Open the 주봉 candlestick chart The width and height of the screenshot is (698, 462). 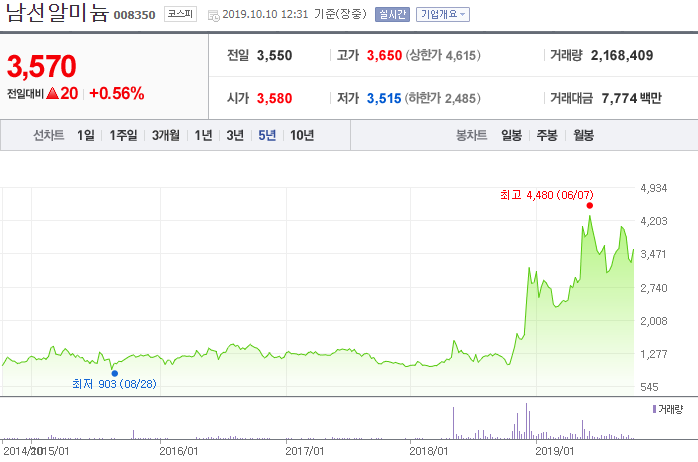[x=547, y=135]
